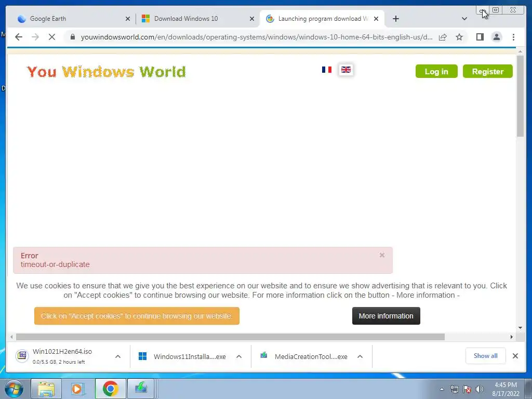
Task: Close the Launching program download tab
Action: point(376,19)
